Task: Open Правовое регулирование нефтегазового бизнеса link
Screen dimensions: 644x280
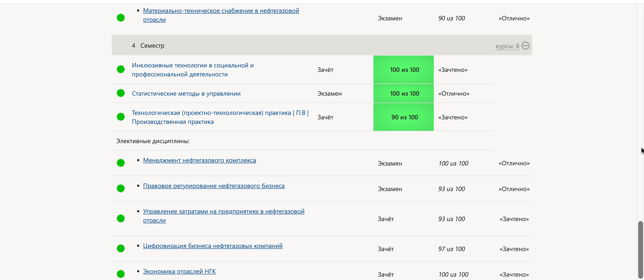Action: coord(214,186)
